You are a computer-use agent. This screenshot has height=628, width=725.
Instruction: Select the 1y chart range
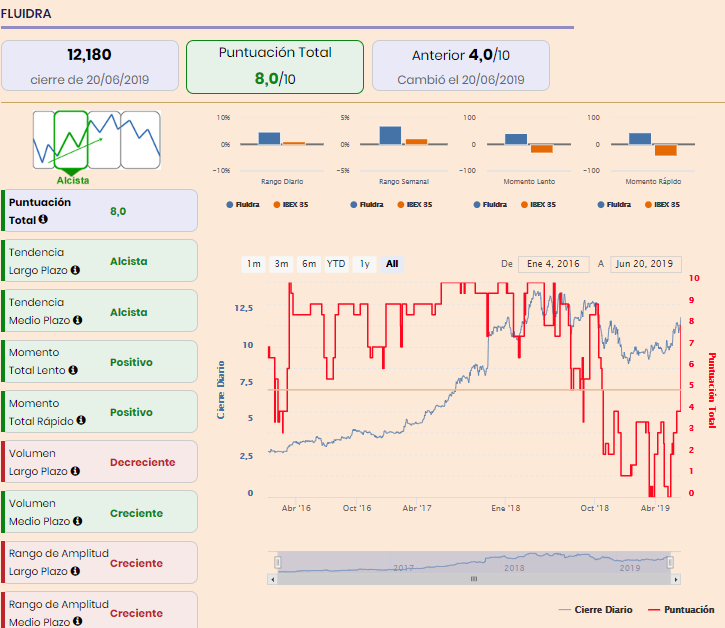coord(364,264)
